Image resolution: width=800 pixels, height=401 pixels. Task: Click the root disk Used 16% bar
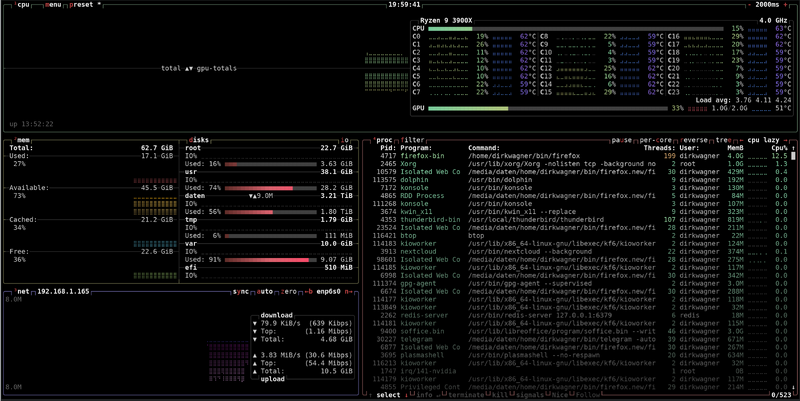[270, 164]
